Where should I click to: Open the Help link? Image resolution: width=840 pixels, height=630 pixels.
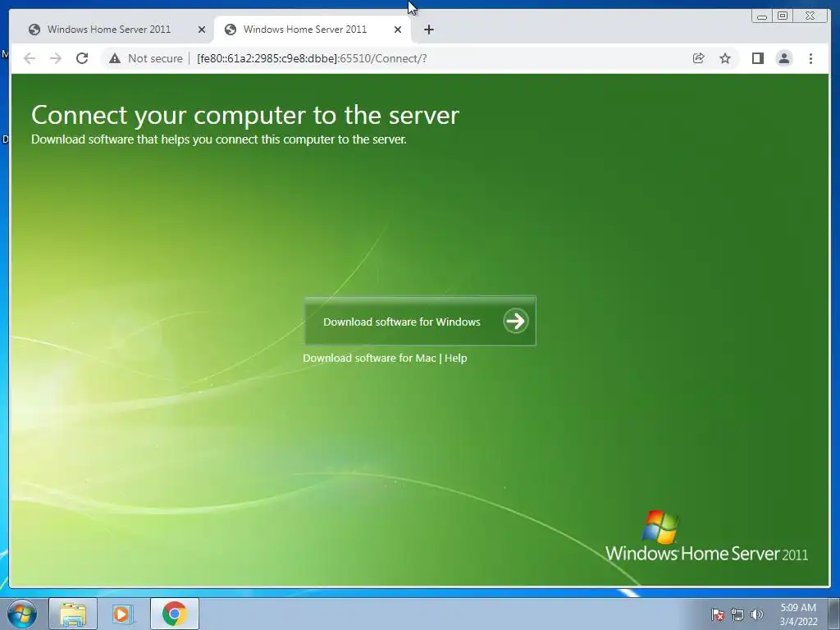456,358
